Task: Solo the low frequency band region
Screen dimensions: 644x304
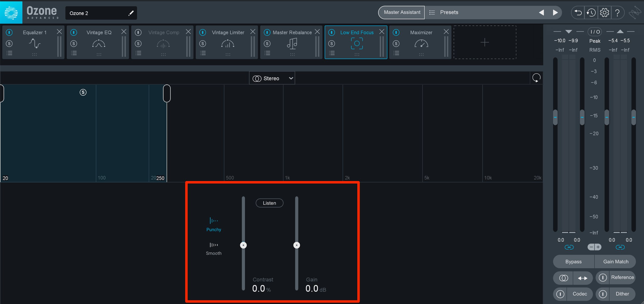Action: (83, 92)
